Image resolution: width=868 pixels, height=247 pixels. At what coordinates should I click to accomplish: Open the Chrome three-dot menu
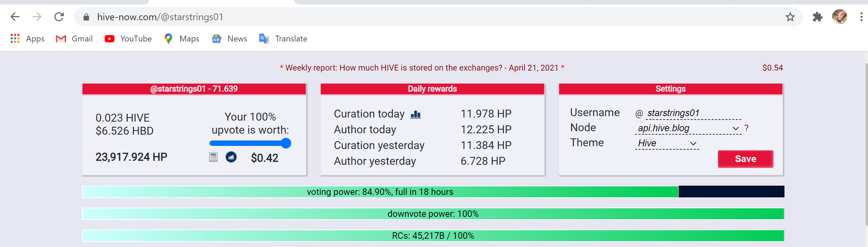point(861,17)
